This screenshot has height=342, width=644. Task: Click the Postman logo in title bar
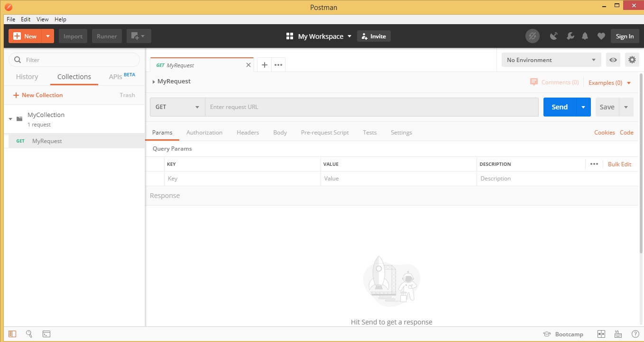click(x=8, y=7)
